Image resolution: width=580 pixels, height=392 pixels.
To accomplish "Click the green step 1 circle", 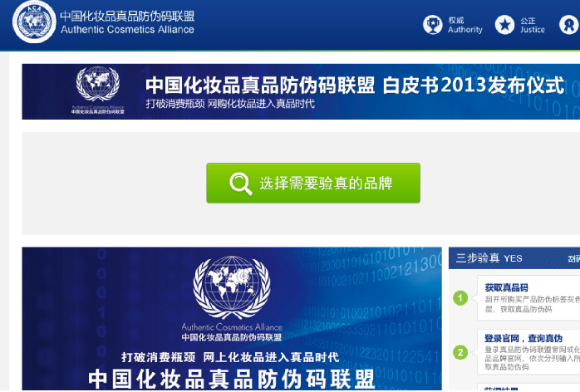I will [x=460, y=298].
